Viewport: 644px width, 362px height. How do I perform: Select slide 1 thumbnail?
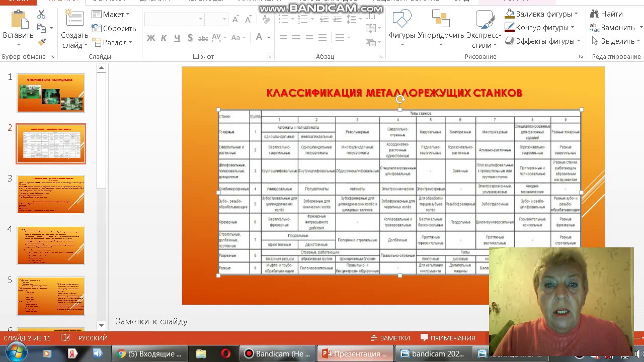(51, 93)
